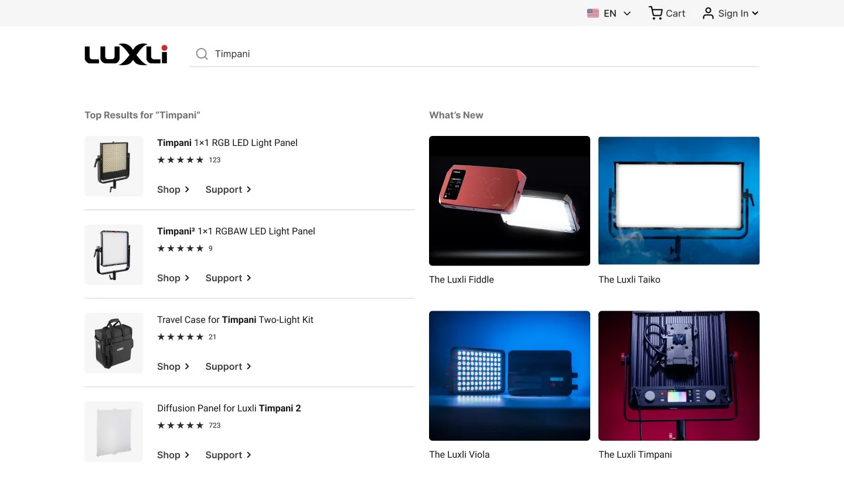Click the Top Results for "Timpani" heading
The width and height of the screenshot is (844, 504).
[x=142, y=115]
